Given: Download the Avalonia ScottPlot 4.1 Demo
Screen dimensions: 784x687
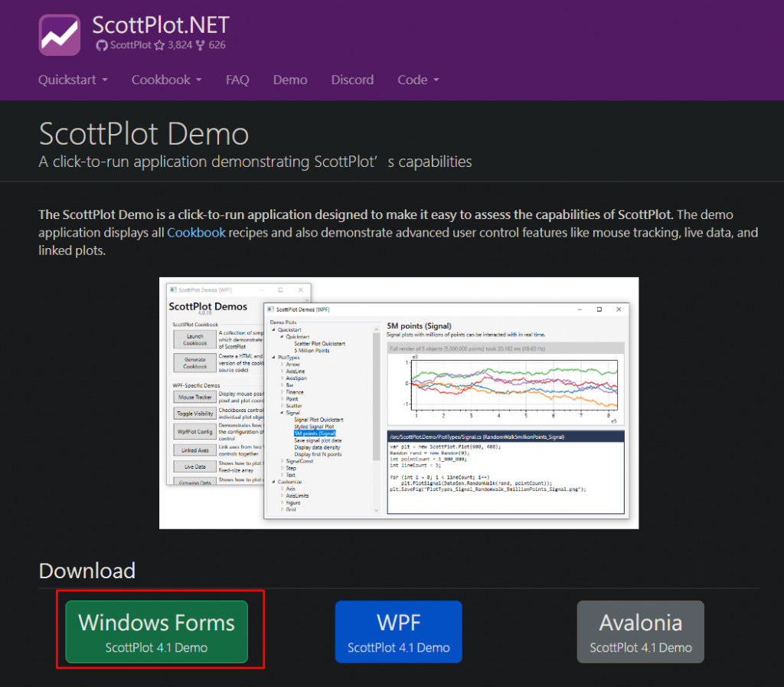Looking at the screenshot, I should 641,632.
